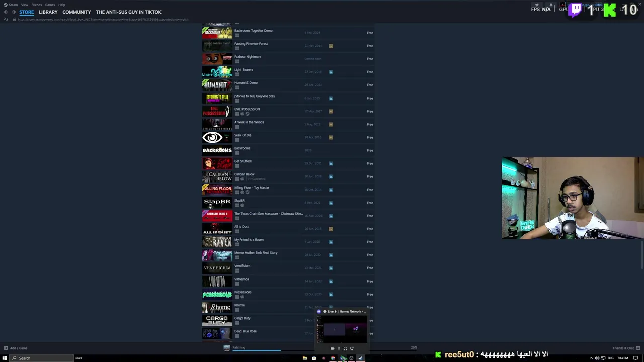The height and width of the screenshot is (362, 644).
Task: Click Add a Game button
Action: pyautogui.click(x=16, y=348)
